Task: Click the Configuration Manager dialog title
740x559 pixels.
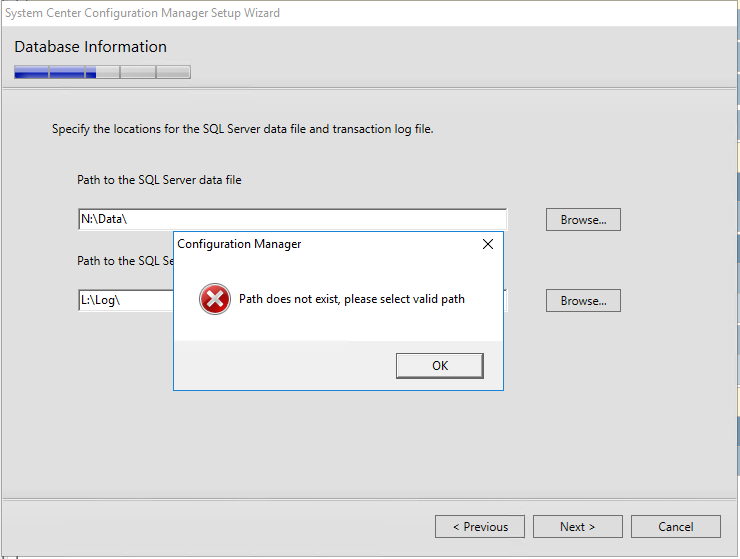Action: point(239,244)
